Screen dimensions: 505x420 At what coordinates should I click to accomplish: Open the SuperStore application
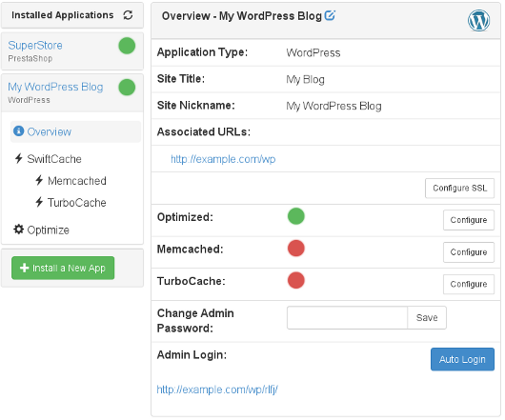pyautogui.click(x=35, y=46)
